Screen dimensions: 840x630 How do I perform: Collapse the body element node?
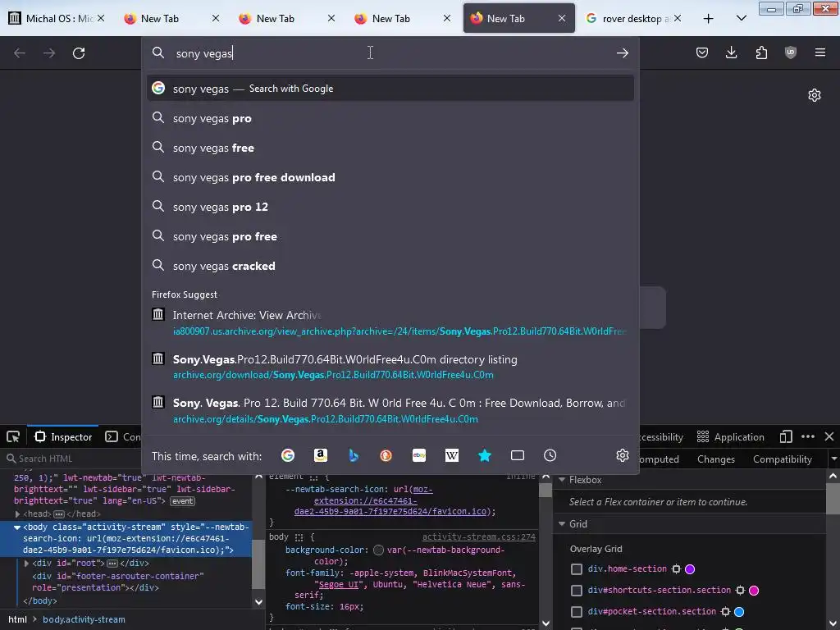[x=17, y=527]
